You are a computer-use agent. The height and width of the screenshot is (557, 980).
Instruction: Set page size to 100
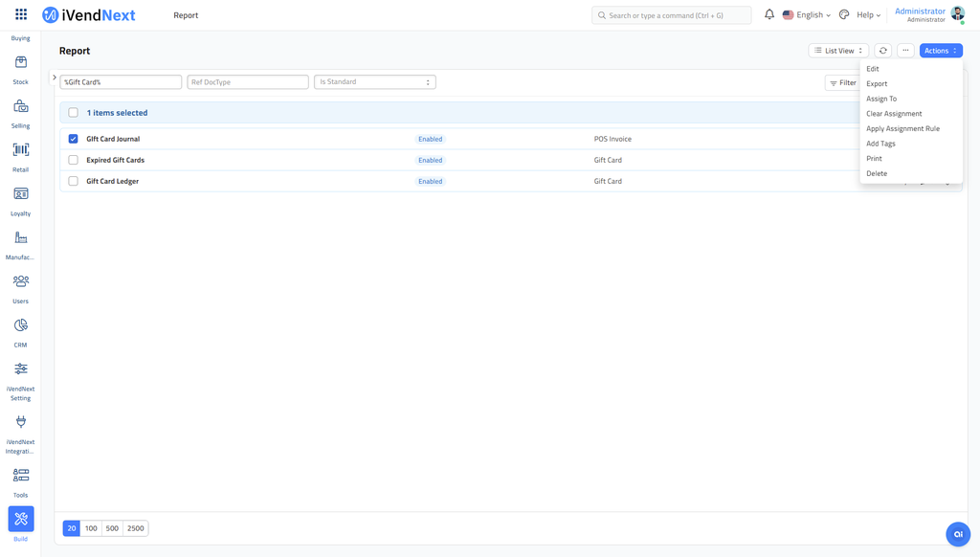tap(91, 528)
